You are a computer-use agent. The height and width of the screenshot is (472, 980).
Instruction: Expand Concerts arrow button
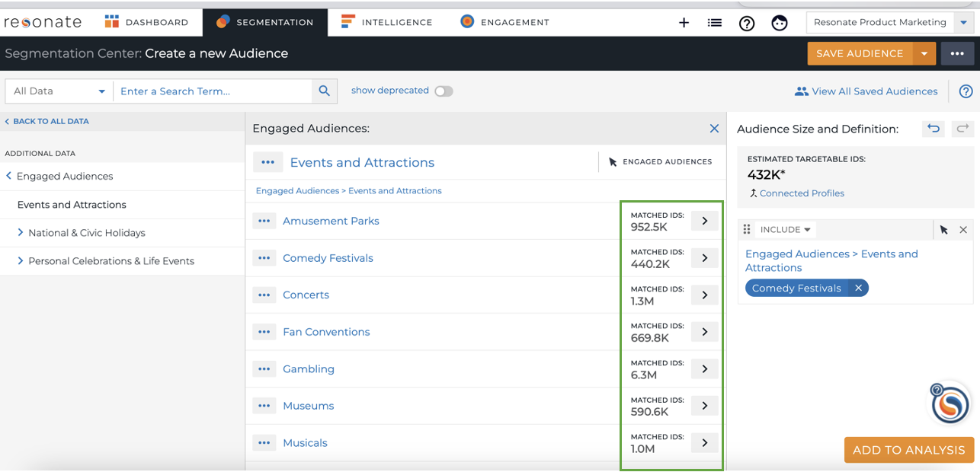click(x=705, y=295)
